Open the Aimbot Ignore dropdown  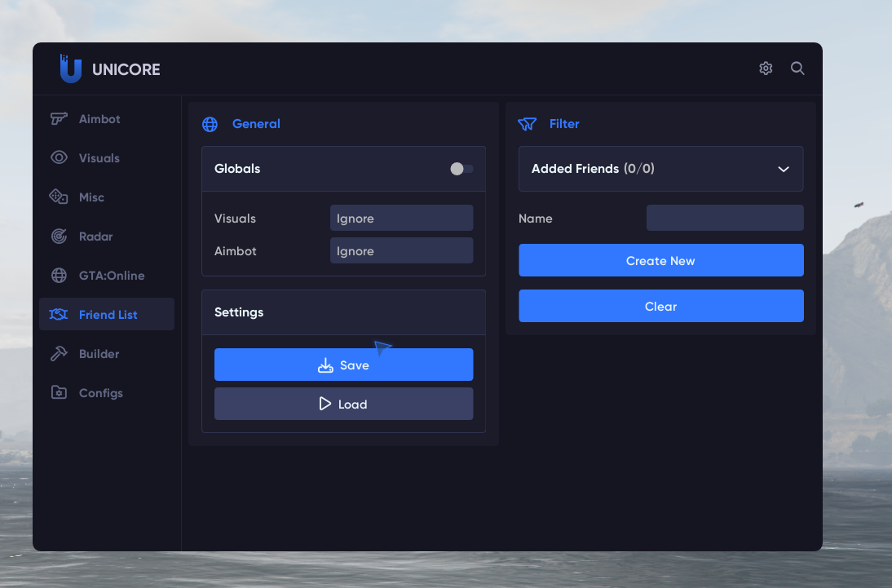tap(401, 251)
